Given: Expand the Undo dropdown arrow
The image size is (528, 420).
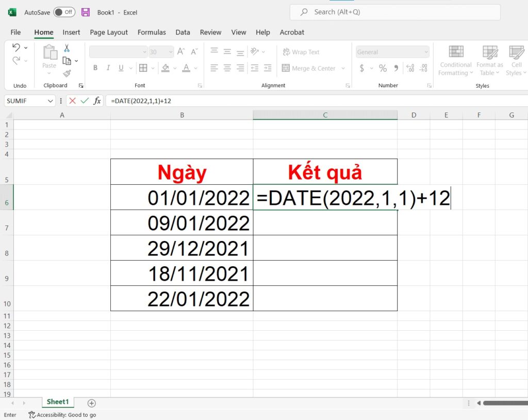Looking at the screenshot, I should [25, 47].
